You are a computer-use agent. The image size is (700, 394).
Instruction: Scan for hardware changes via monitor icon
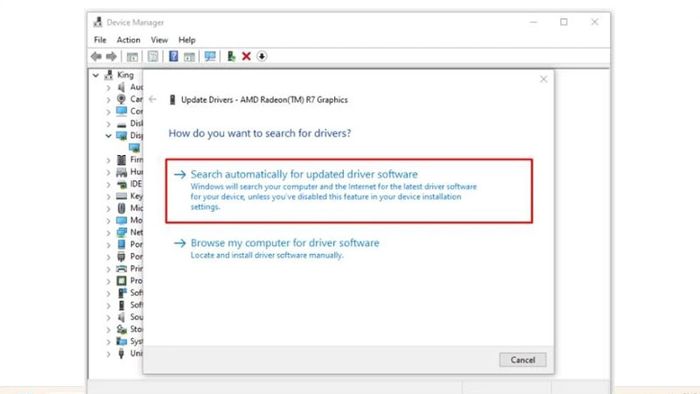[210, 56]
